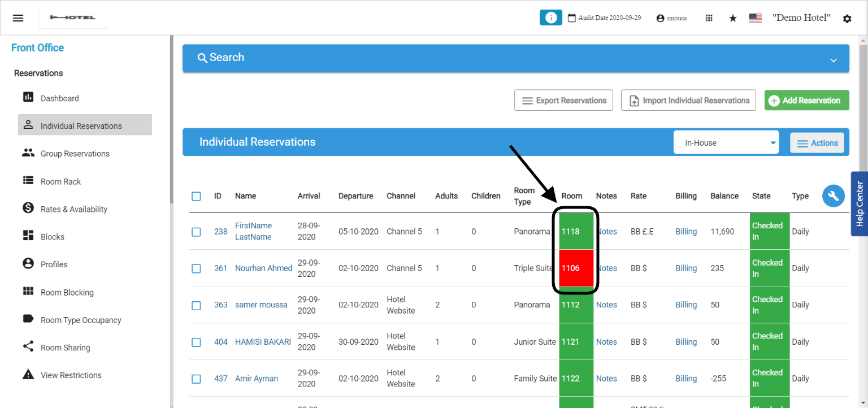Open the Help Center side tab

[860, 203]
